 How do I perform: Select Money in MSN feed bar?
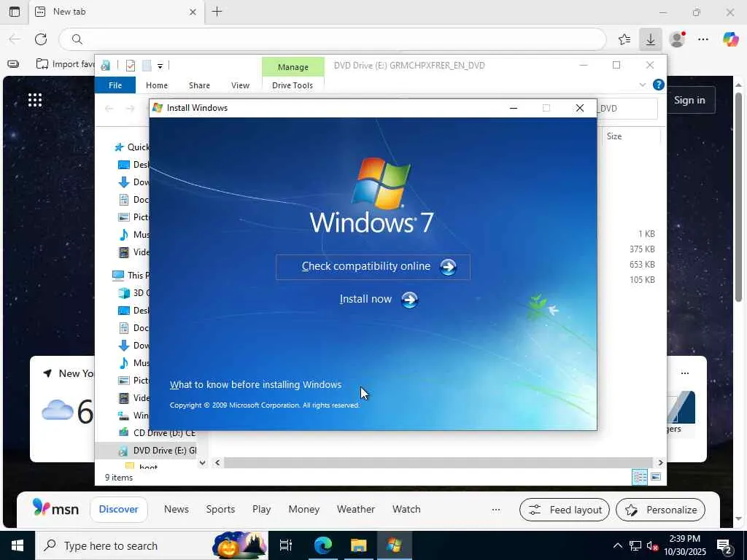tap(304, 510)
